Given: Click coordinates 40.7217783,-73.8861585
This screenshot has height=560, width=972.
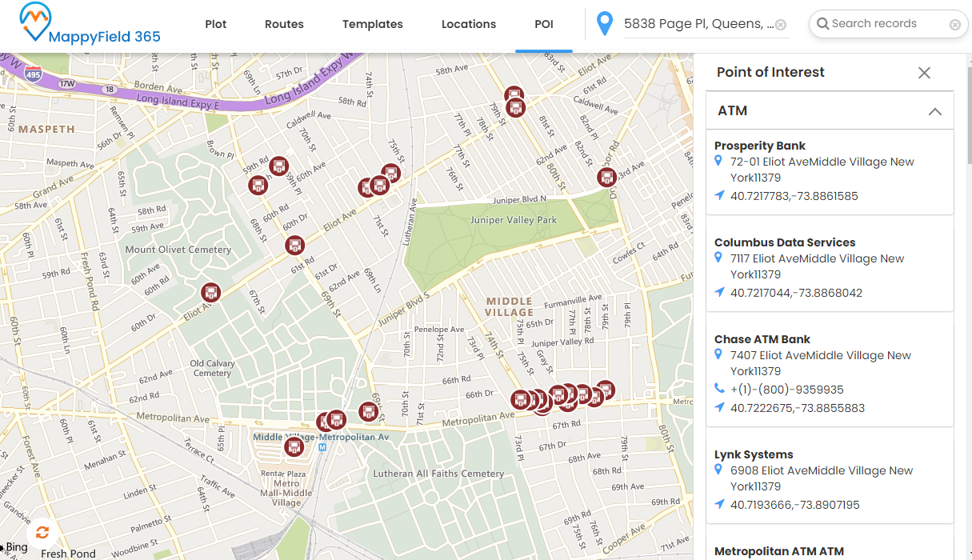Looking at the screenshot, I should click(x=794, y=196).
